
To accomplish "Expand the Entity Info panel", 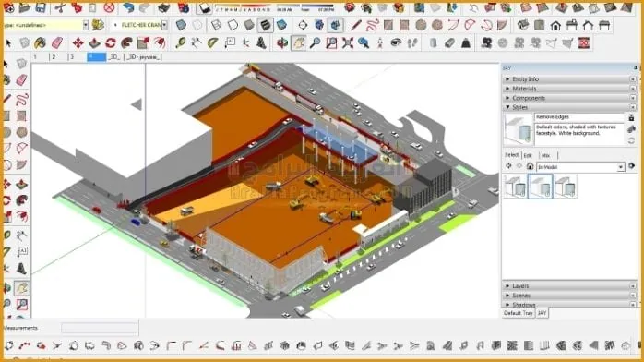I will point(507,78).
